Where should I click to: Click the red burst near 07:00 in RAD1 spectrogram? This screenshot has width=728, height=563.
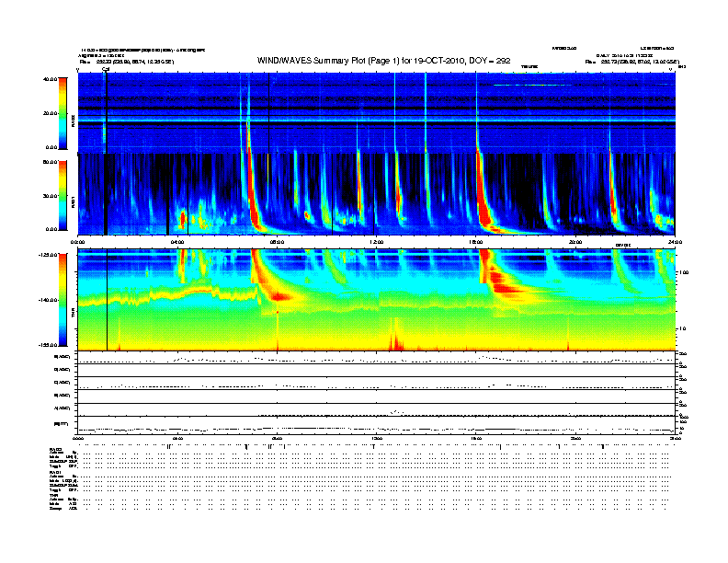coord(253,190)
